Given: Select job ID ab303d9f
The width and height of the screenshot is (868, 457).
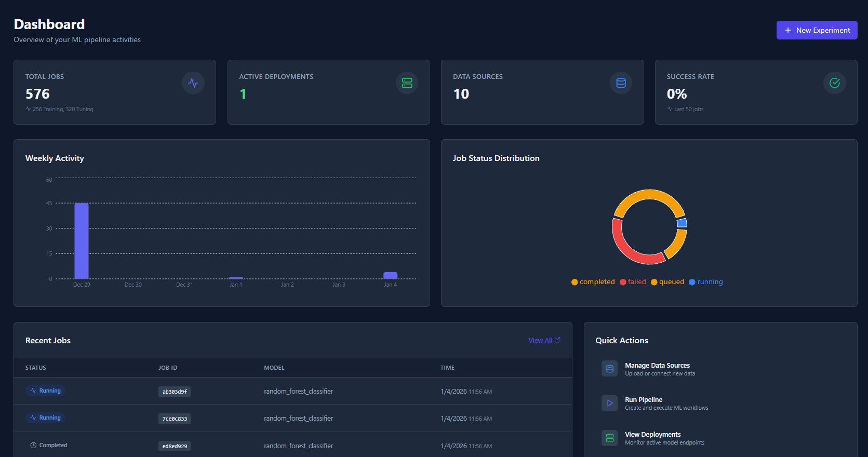Looking at the screenshot, I should [175, 392].
